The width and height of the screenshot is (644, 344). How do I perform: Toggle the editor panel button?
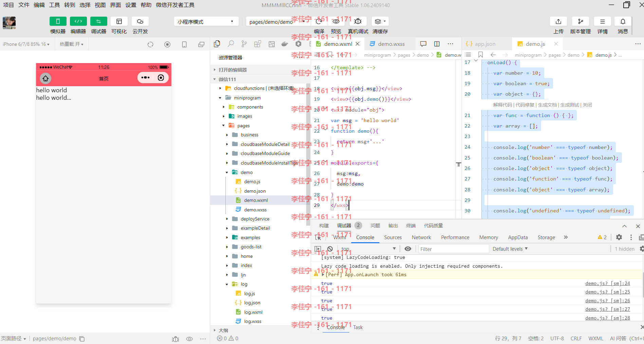tap(78, 21)
